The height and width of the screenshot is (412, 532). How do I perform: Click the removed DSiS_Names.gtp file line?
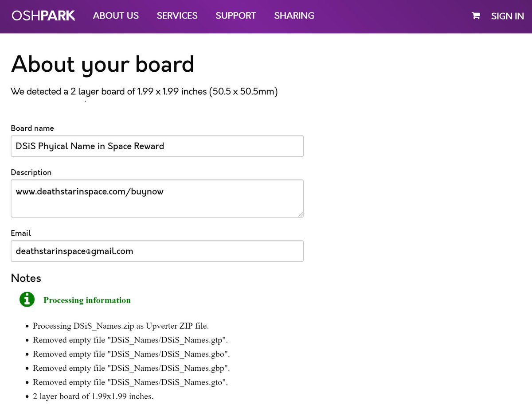point(130,340)
